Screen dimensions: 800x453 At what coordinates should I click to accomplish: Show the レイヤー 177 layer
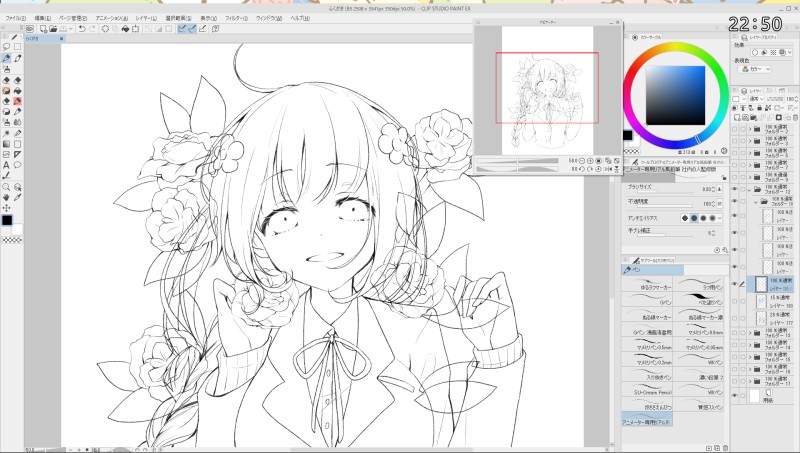click(x=735, y=319)
